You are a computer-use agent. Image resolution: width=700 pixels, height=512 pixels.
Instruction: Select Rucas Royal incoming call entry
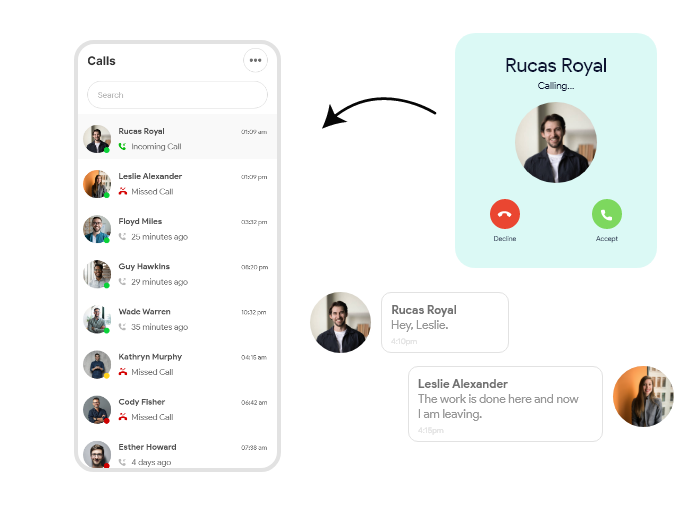tap(177, 137)
